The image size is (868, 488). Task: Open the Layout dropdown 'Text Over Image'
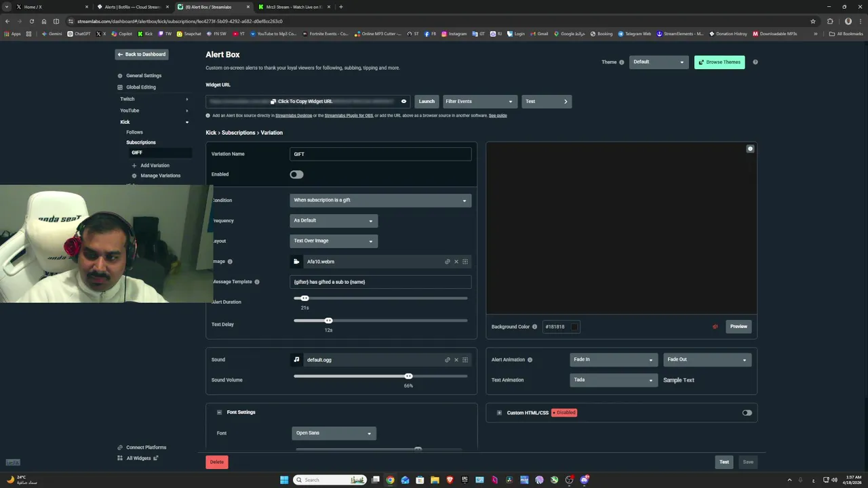click(x=334, y=241)
